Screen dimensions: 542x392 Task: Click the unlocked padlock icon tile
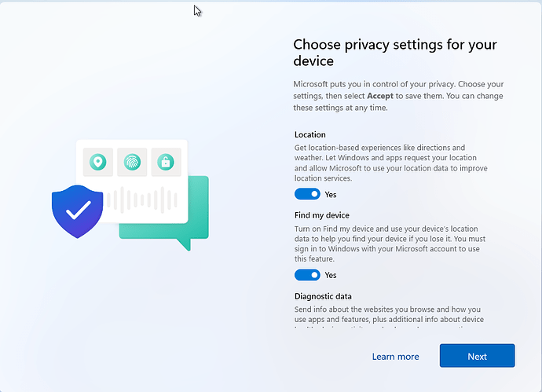pos(166,163)
